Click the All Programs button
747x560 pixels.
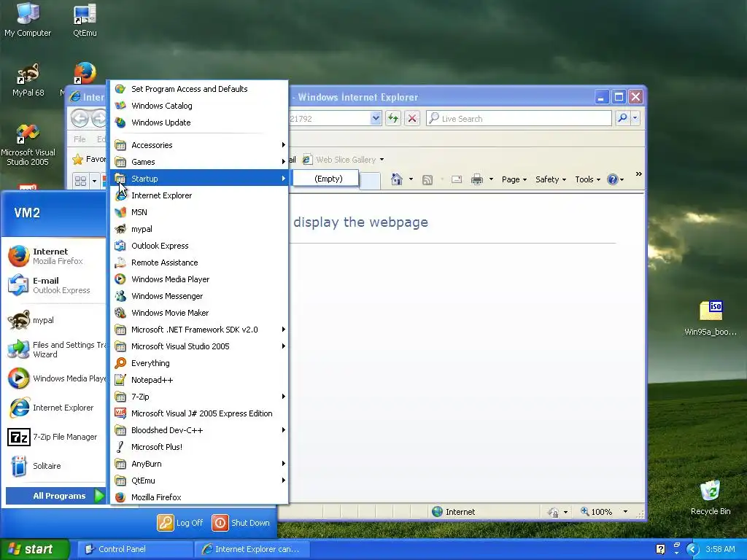(x=55, y=496)
